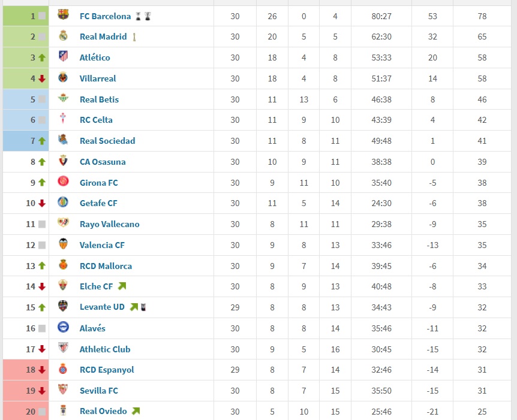
Task: Click the green promoted arrow beside Real Oviedo
Action: tap(136, 411)
